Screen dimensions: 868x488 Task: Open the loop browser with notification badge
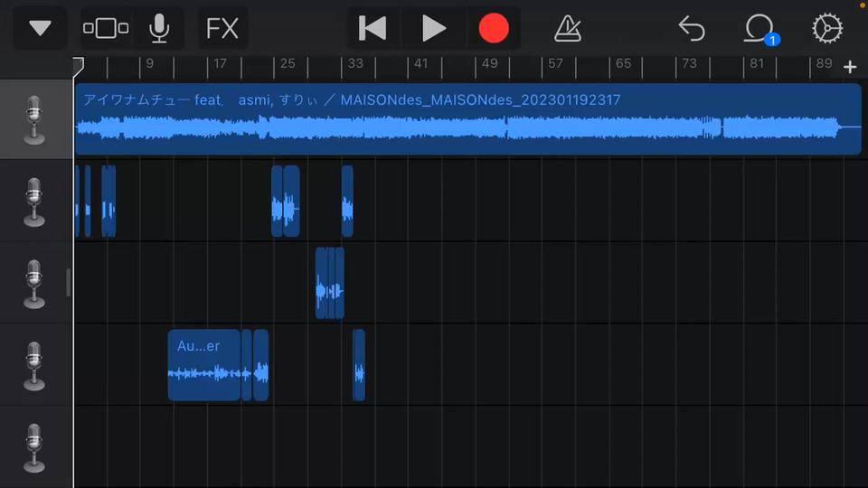tap(760, 29)
